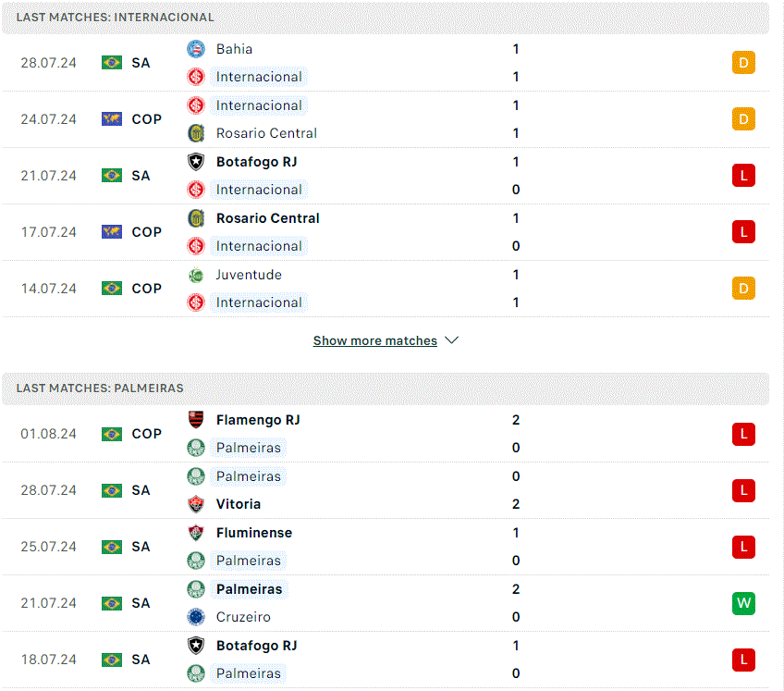Expand Show more matches chevron arrow
Screen dimensions: 784x691
coord(451,340)
